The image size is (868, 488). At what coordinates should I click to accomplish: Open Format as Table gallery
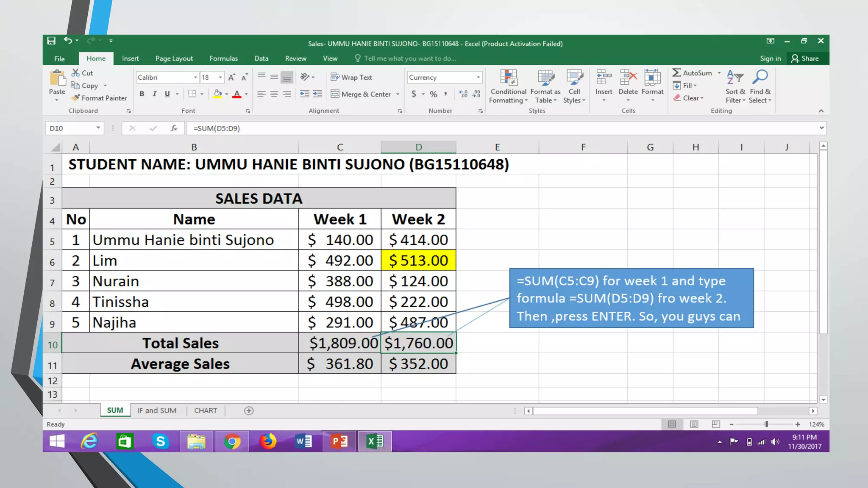pyautogui.click(x=545, y=86)
